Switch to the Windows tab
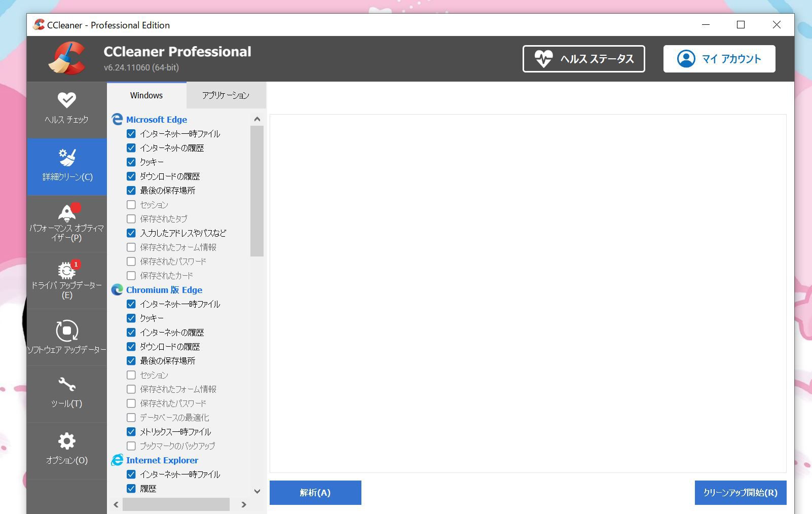Screen dimensions: 812x514 click(146, 95)
